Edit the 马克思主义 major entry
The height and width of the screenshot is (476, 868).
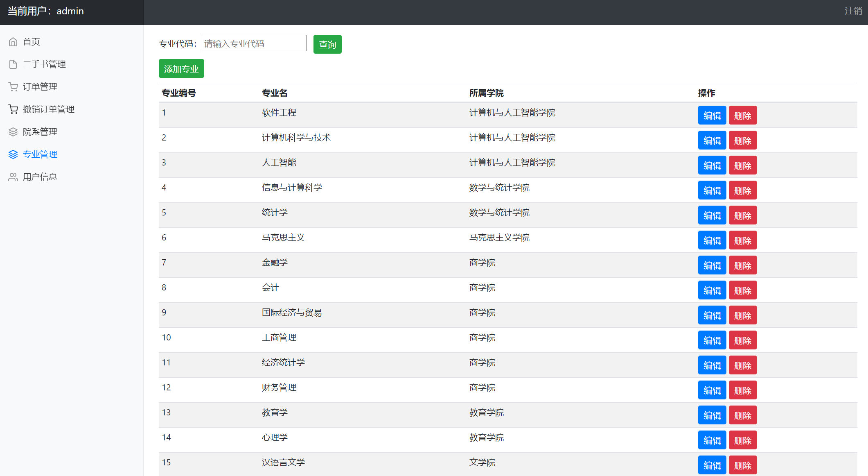[x=712, y=240]
